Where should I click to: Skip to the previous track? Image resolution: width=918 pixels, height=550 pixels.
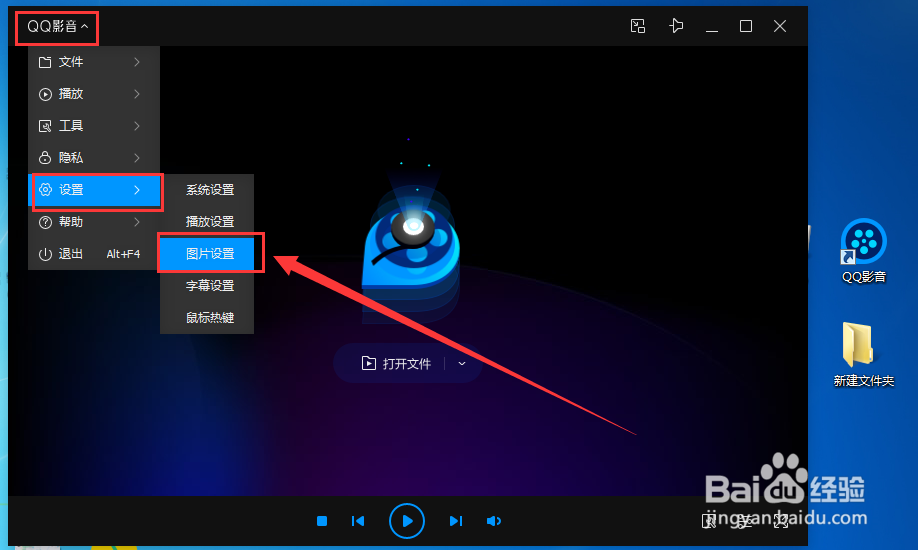358,521
